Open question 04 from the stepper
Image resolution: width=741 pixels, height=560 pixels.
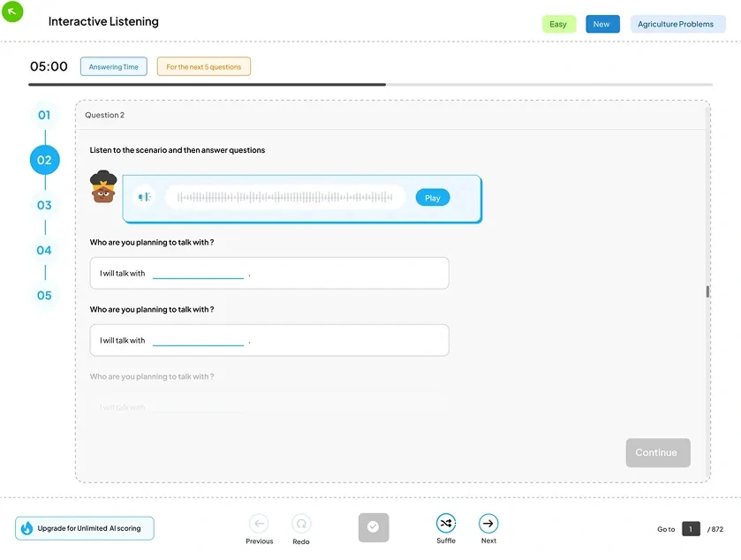pos(44,250)
